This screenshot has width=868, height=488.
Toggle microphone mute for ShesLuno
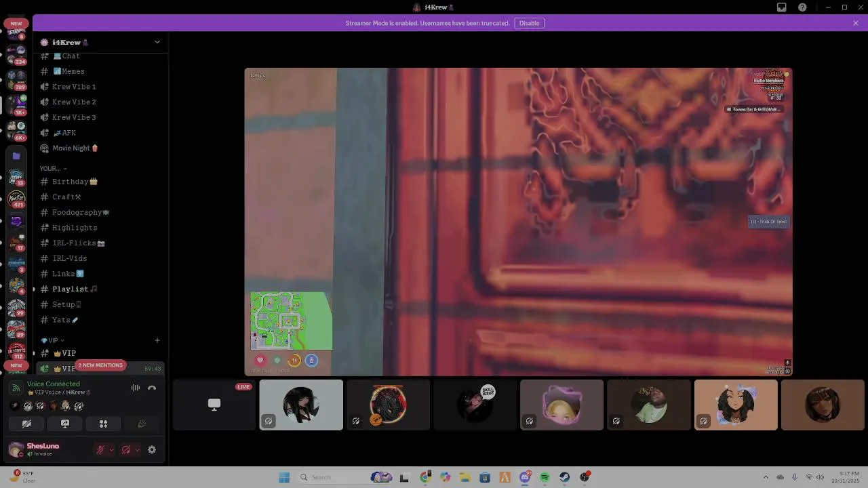tap(100, 449)
